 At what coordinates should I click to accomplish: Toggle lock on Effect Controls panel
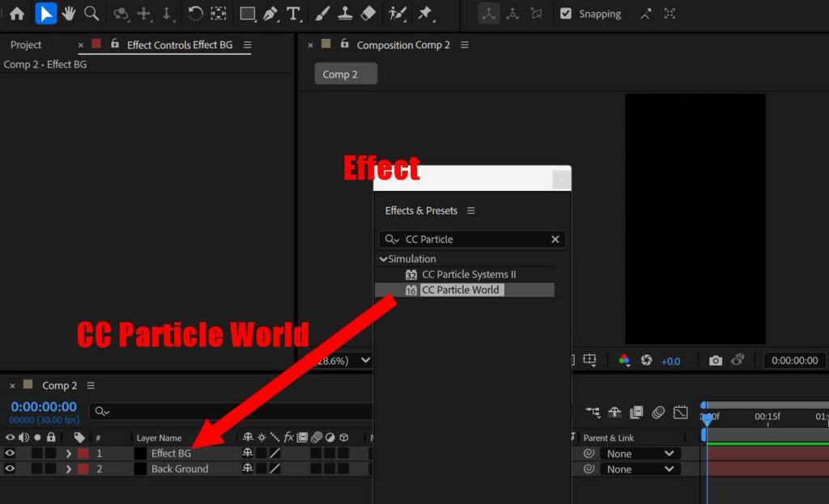pos(115,44)
